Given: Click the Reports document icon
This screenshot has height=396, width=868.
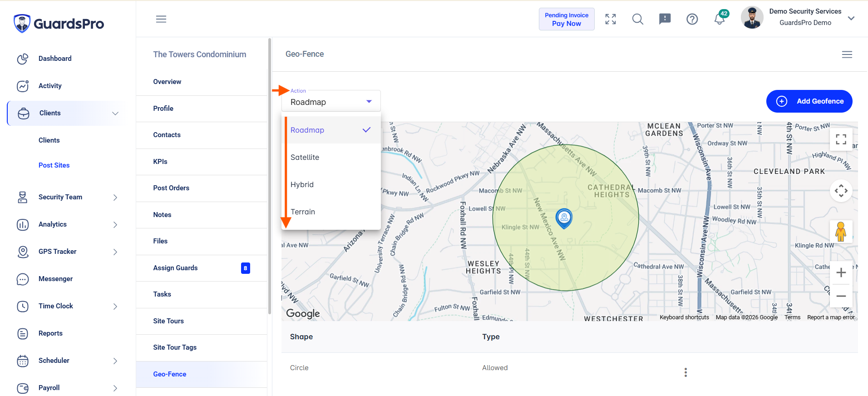Looking at the screenshot, I should coord(23,333).
